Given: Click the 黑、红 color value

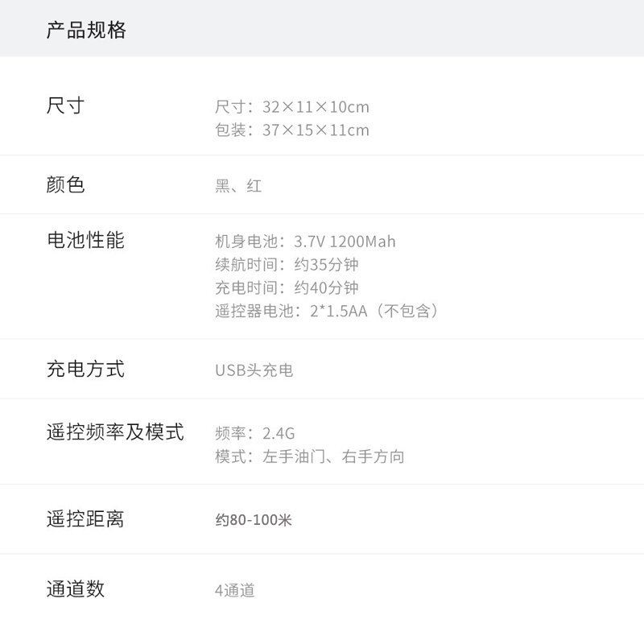Looking at the screenshot, I should [x=238, y=187].
